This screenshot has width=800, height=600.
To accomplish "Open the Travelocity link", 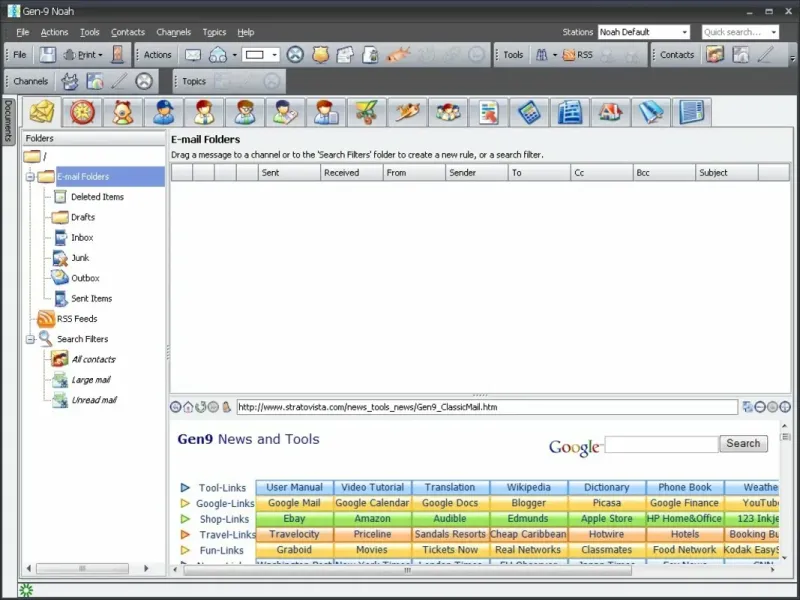I will tap(294, 534).
